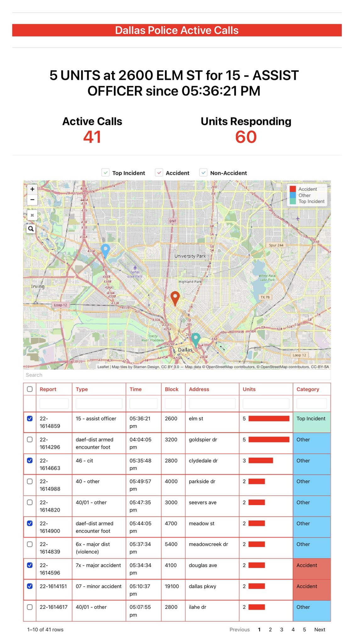
Task: Go to page 5 of the table
Action: [x=304, y=630]
